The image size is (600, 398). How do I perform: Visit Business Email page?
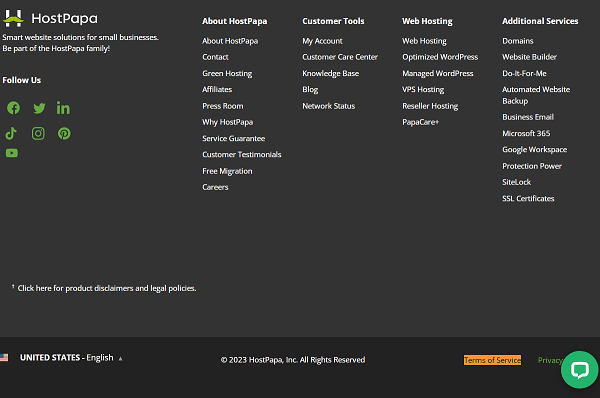pos(528,117)
